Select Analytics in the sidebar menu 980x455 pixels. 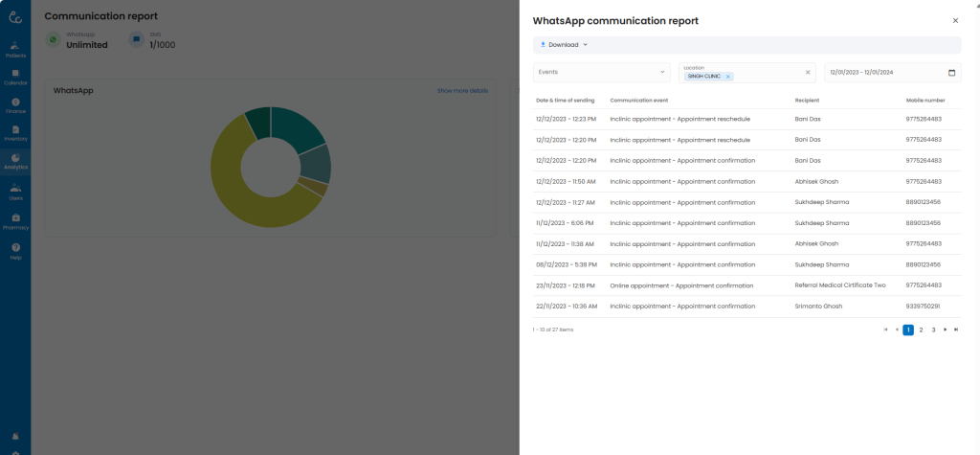15,162
